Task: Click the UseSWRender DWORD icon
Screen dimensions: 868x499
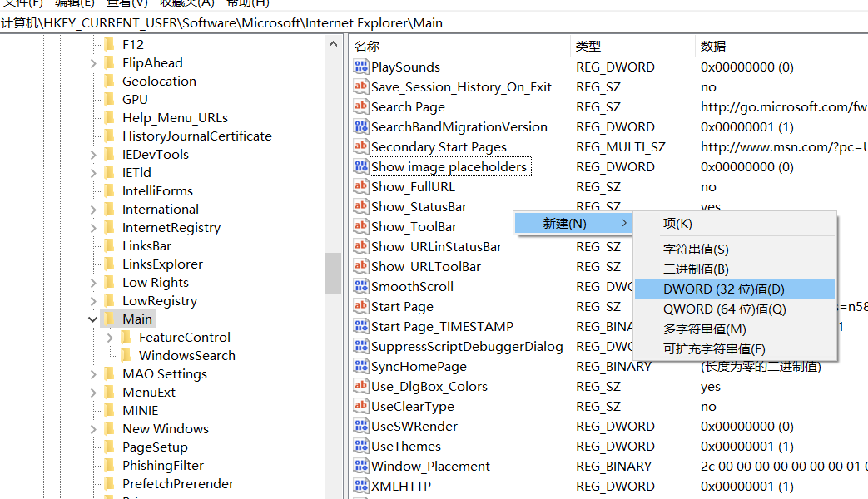Action: coord(361,426)
